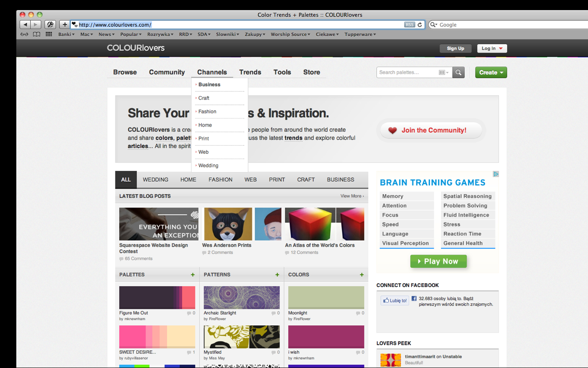
Task: Open the Popular bookmarks folder
Action: pyautogui.click(x=131, y=34)
